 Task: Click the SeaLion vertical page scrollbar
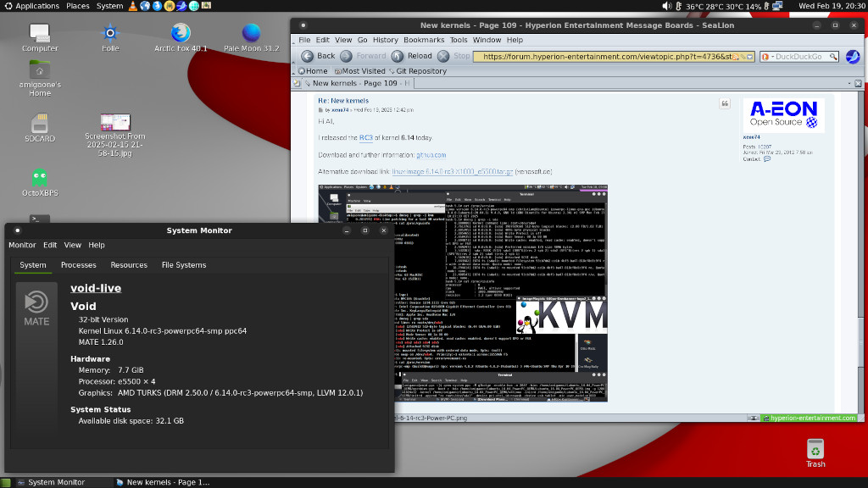860,252
